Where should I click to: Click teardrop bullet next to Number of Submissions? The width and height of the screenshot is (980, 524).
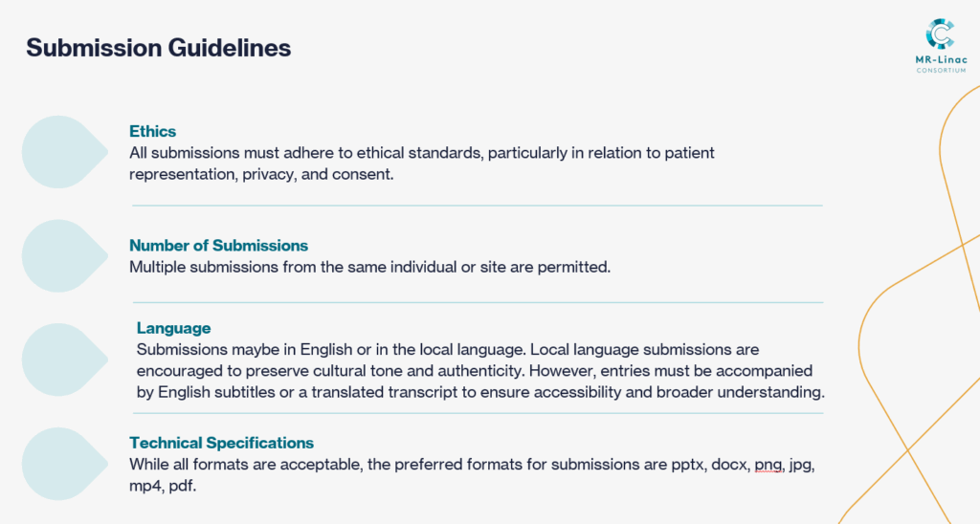[62, 255]
